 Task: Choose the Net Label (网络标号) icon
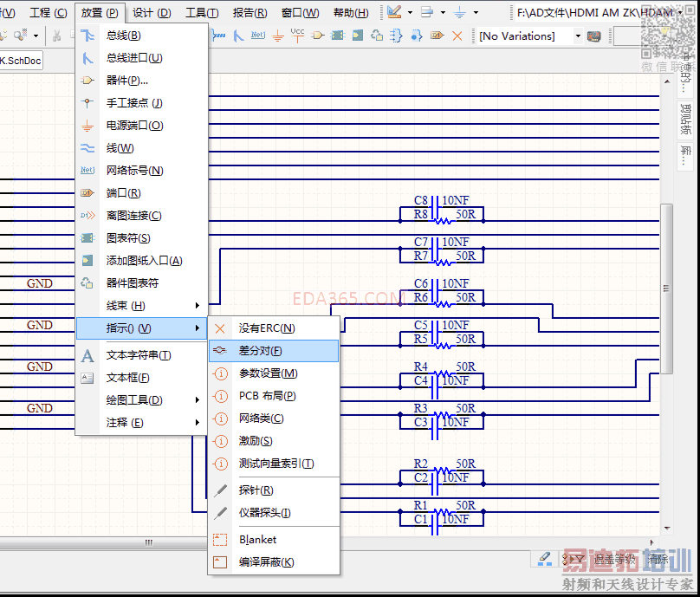click(x=87, y=171)
